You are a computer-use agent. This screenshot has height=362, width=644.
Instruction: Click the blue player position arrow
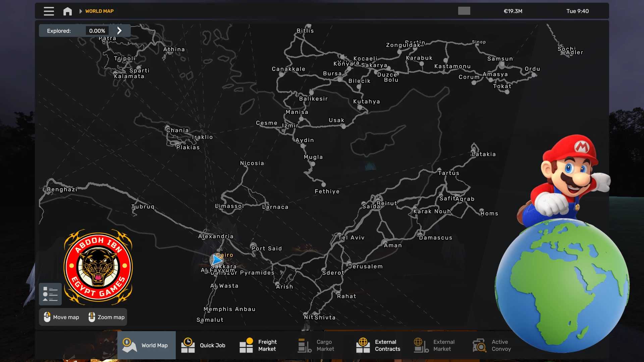pos(217,260)
